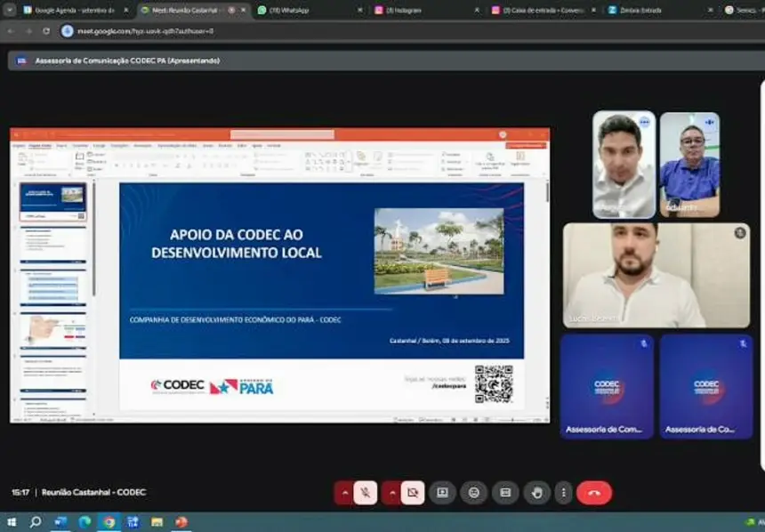Screen dimensions: 765x532
Task: Click the browser reload icon
Action: tap(46, 30)
